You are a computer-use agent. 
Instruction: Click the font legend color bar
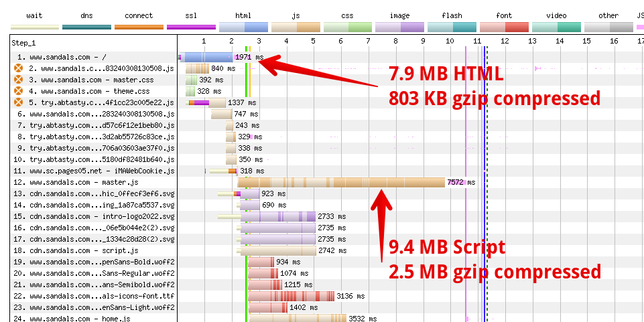pyautogui.click(x=504, y=27)
